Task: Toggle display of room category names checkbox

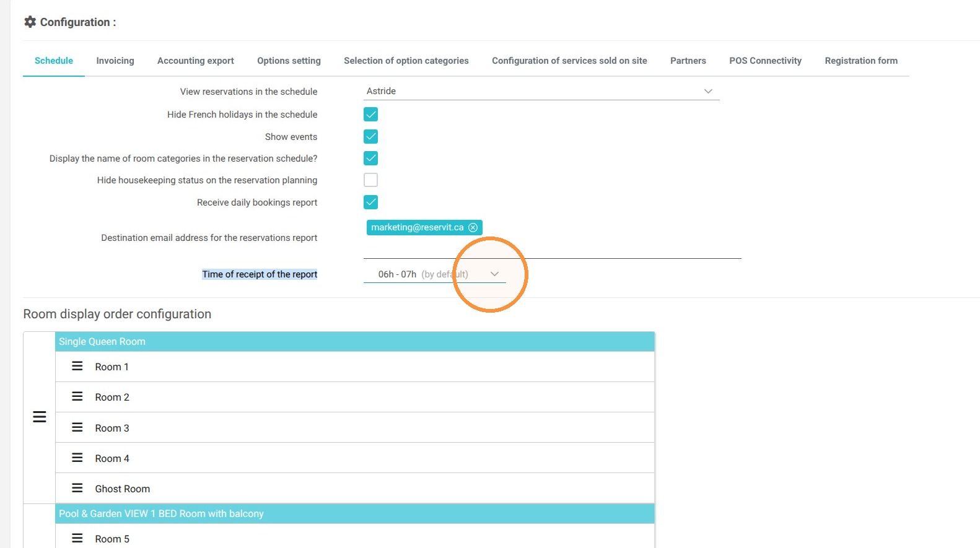Action: click(x=370, y=158)
